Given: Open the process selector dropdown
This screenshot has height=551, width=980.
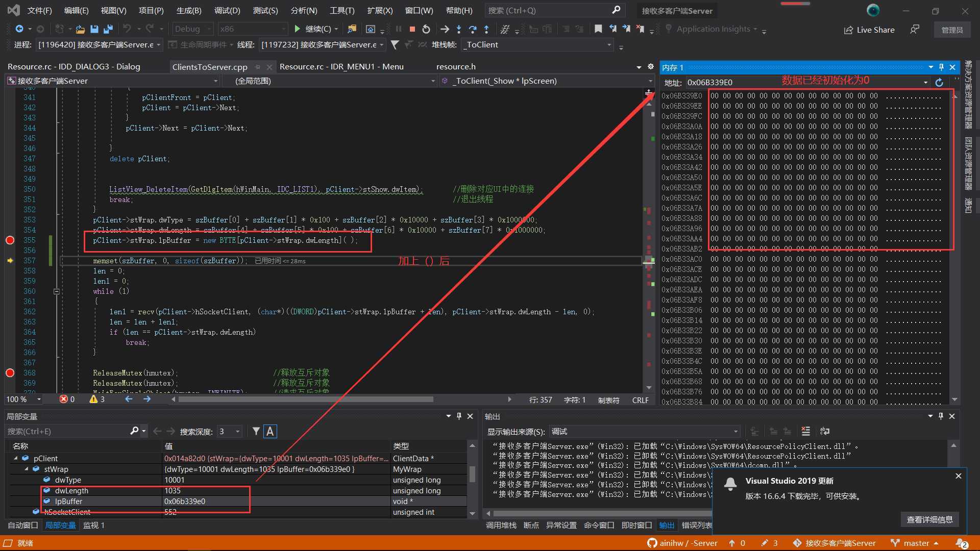Looking at the screenshot, I should (x=99, y=45).
